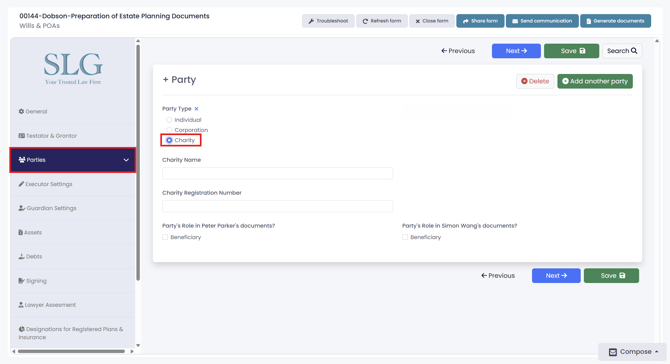Click the bottom Save button
The width and height of the screenshot is (670, 364).
tap(611, 276)
